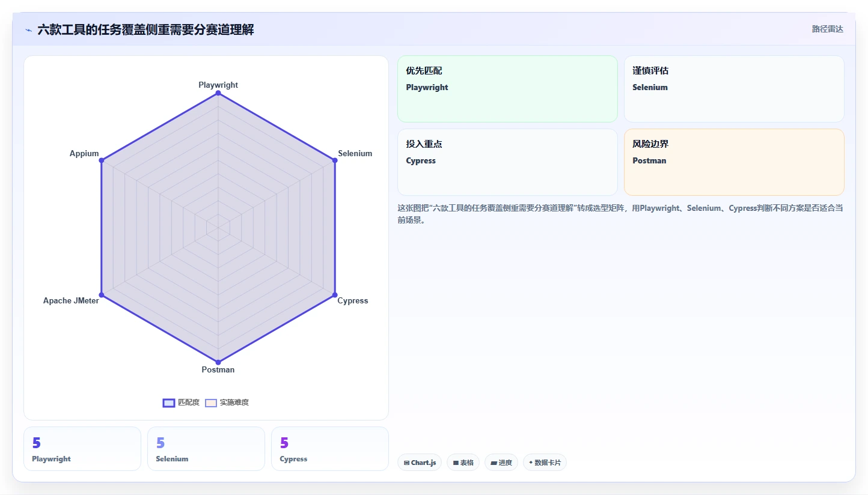Click the description paragraph starting 这张图把
This screenshot has width=868, height=495.
620,214
